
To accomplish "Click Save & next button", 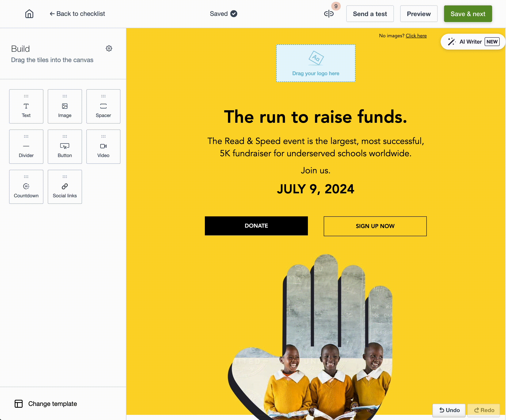I will point(468,13).
